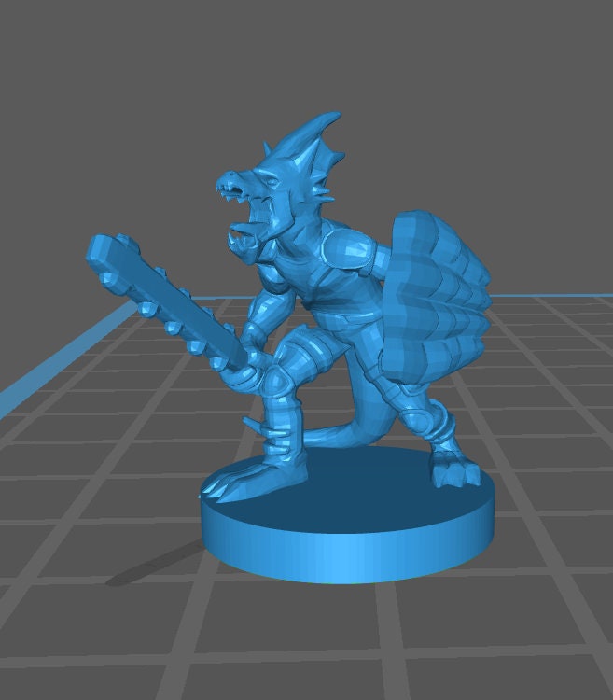Click the club shaft near the studs
The height and width of the screenshot is (700, 613).
[191, 322]
